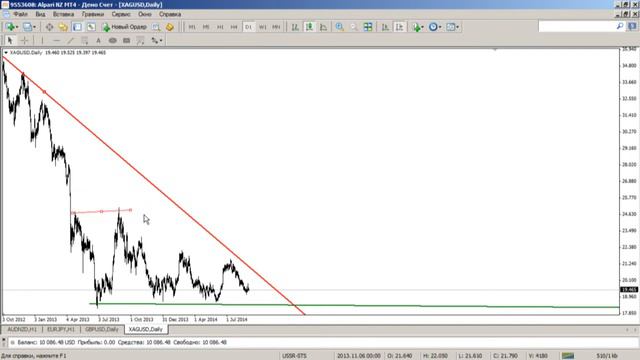The height and width of the screenshot is (360, 640).
Task: Open the Графики menu
Action: coord(93,14)
